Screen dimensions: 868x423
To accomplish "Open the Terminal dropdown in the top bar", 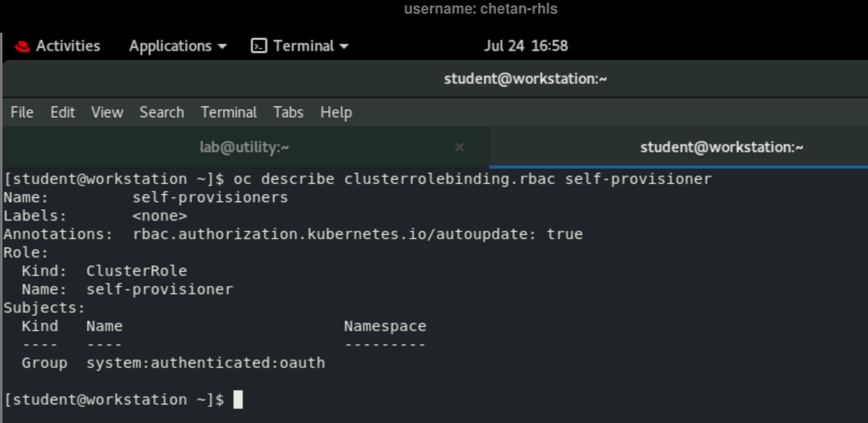I will pyautogui.click(x=305, y=46).
